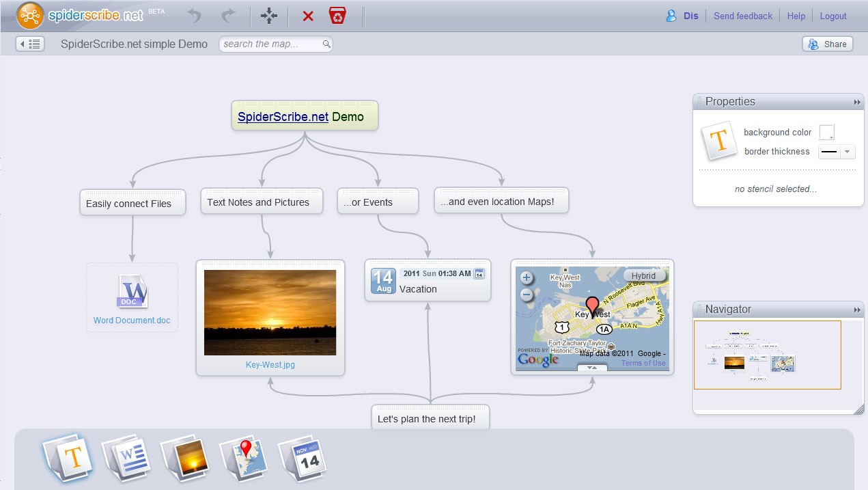Viewport: 868px width, 490px height.
Task: Collapse the Properties panel
Action: 856,102
